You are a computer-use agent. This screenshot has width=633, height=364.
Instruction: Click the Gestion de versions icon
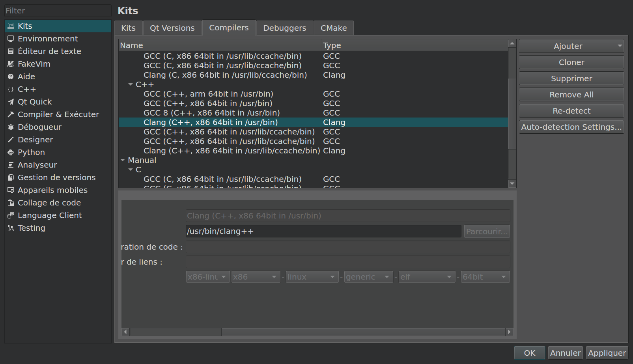(x=11, y=177)
